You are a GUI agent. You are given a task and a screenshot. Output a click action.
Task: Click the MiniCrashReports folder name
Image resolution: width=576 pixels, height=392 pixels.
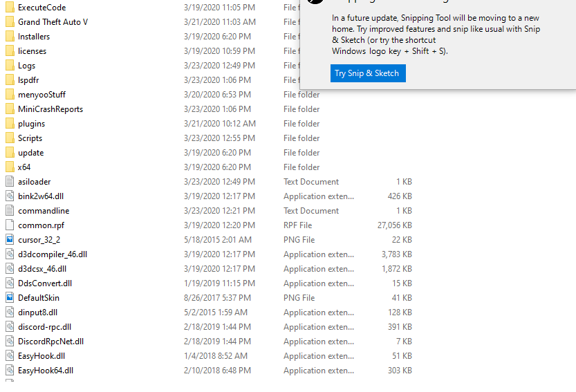[x=50, y=109]
